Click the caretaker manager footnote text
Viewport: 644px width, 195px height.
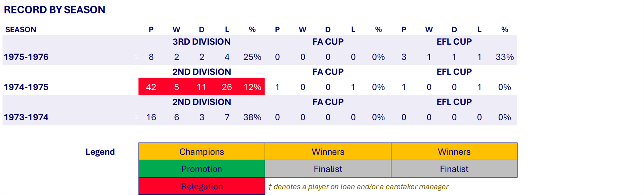click(358, 187)
